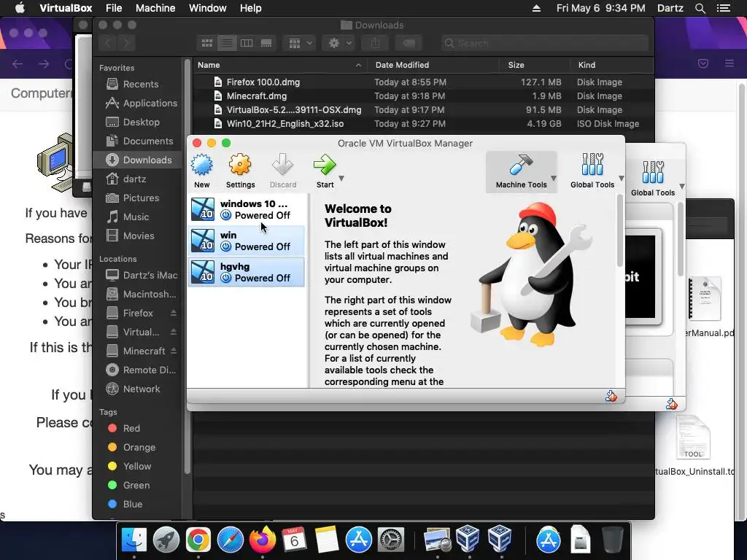Select the 'hgvhg' virtual machine
The width and height of the screenshot is (747, 560).
tap(247, 273)
